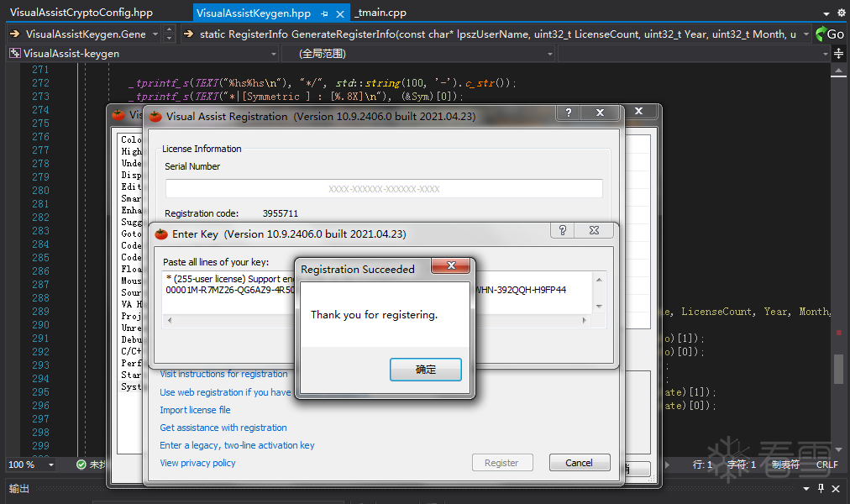Select the VisualAssistKeygen.hpp tab
Screen dimensions: 850x504
point(253,13)
